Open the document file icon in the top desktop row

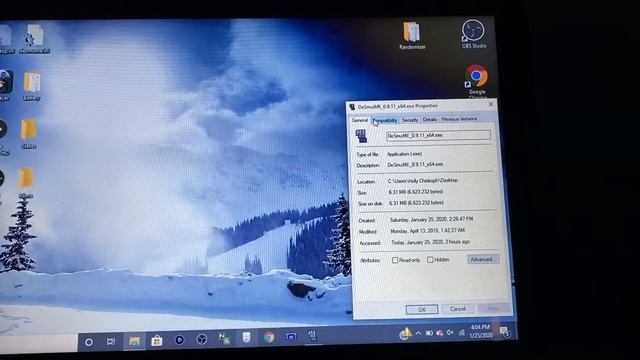click(x=35, y=39)
